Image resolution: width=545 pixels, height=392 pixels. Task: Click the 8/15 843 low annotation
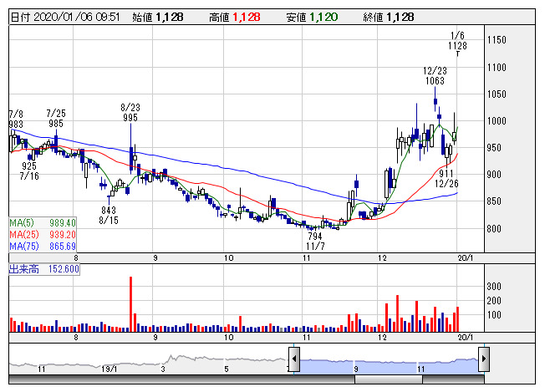(109, 215)
